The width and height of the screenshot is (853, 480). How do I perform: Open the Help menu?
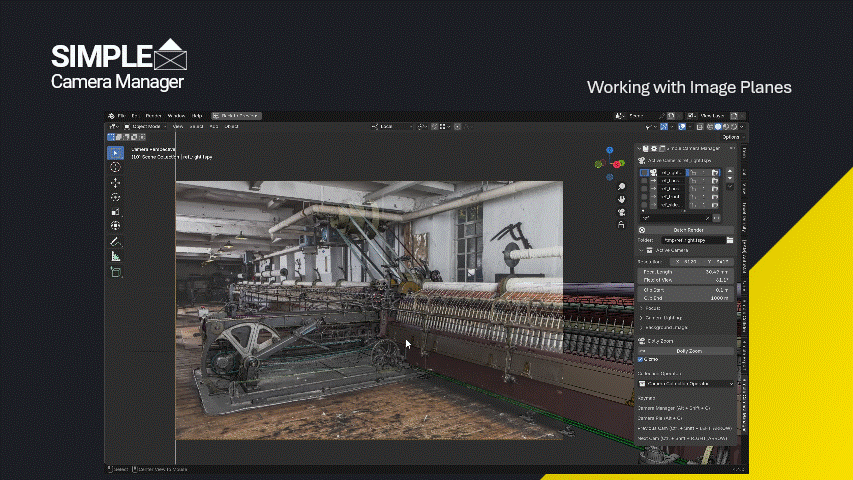197,116
